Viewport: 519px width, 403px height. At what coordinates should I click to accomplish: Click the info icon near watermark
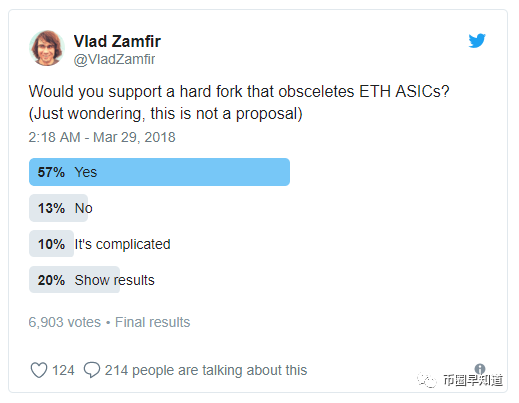coord(480,369)
